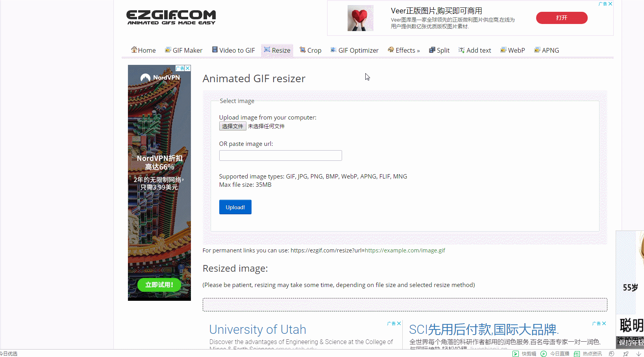Viewport: 644px width, 357px height.
Task: Click the 选择文件 file picker button
Action: pyautogui.click(x=233, y=126)
